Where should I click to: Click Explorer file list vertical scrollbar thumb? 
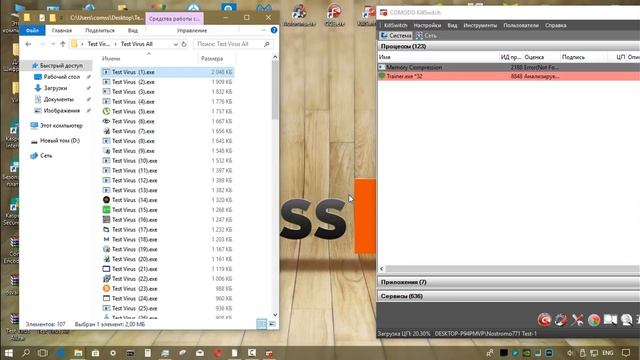[x=275, y=90]
